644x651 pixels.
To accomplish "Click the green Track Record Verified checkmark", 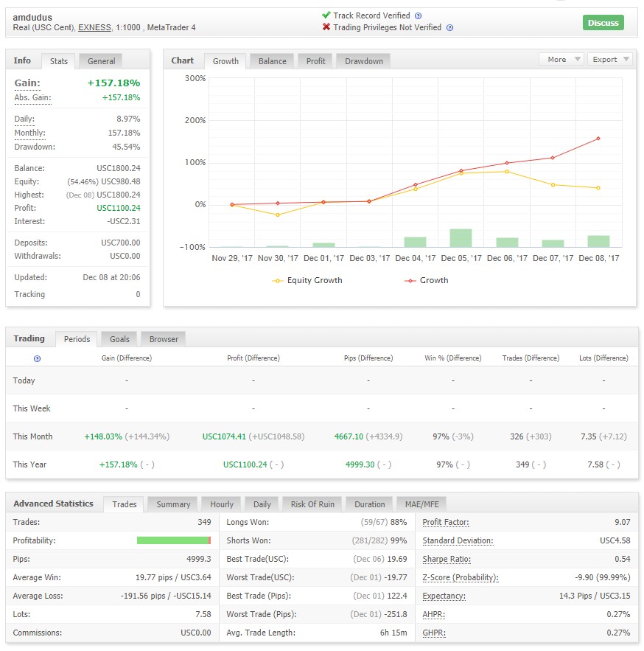I will (326, 15).
